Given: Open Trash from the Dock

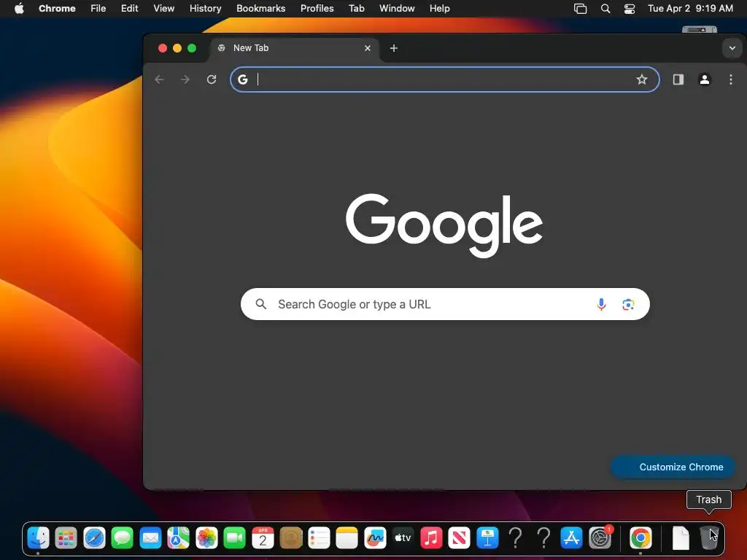Looking at the screenshot, I should coord(709,538).
